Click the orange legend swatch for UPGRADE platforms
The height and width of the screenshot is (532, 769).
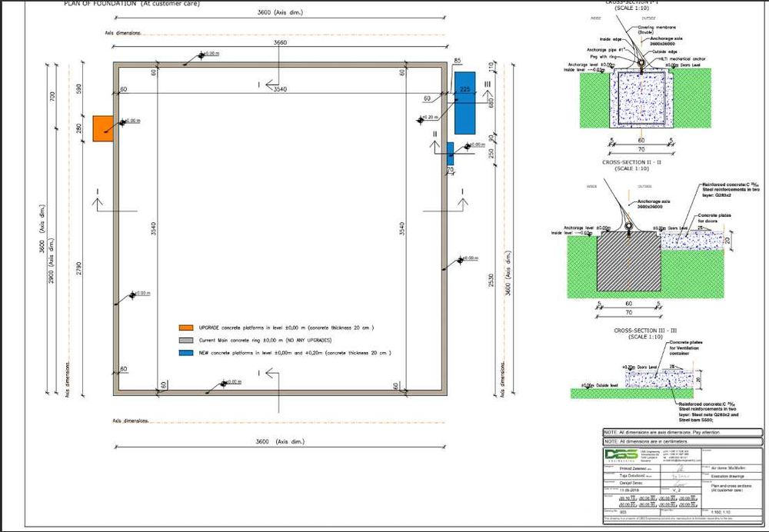186,328
